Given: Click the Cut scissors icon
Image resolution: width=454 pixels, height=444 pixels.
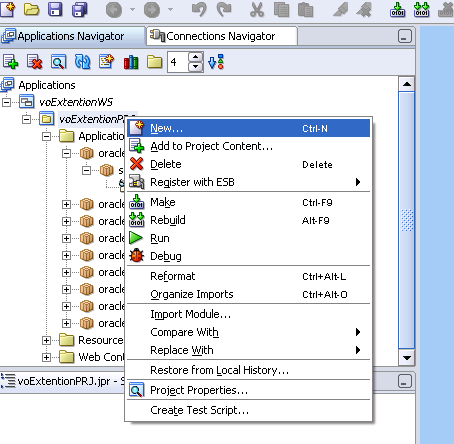Looking at the screenshot, I should (x=257, y=10).
